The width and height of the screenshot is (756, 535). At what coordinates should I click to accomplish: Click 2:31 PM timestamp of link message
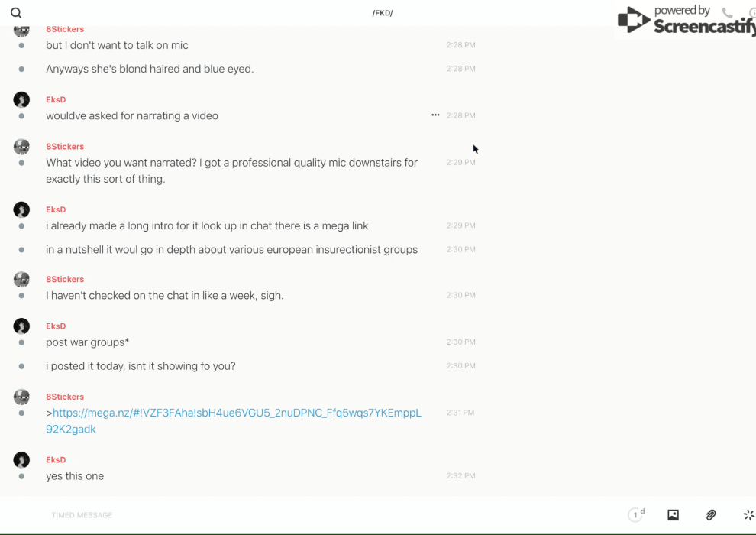pyautogui.click(x=460, y=413)
